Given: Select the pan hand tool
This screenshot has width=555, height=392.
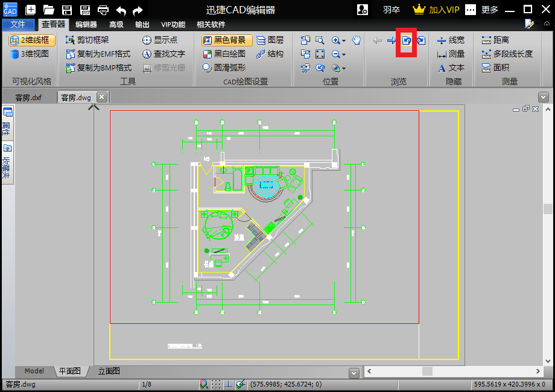Looking at the screenshot, I should 356,40.
